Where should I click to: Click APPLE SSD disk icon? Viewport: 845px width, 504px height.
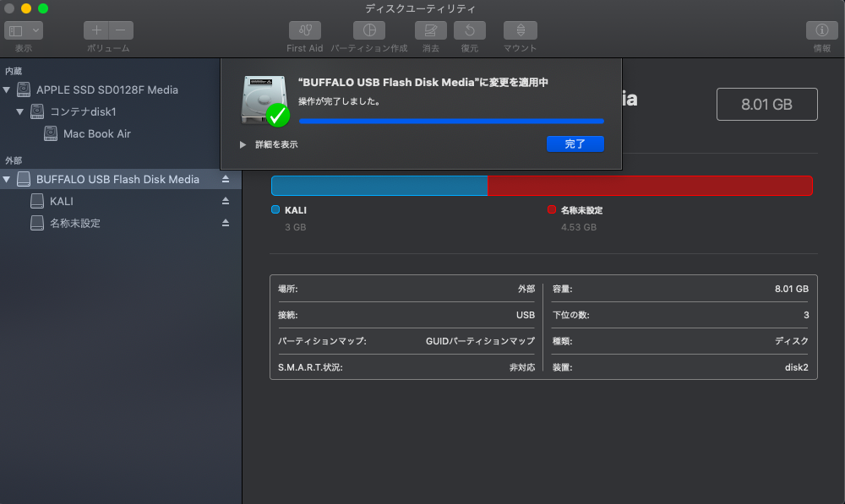tap(23, 89)
